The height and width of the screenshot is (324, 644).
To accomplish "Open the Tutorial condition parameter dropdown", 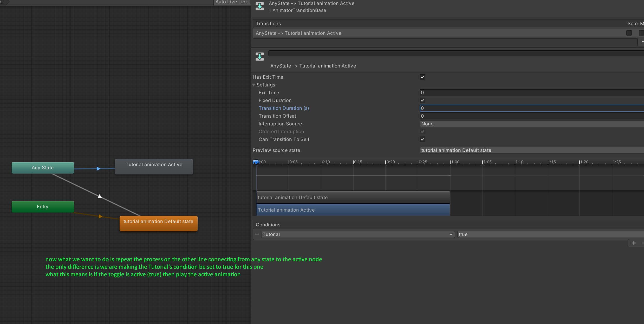I will coord(357,234).
